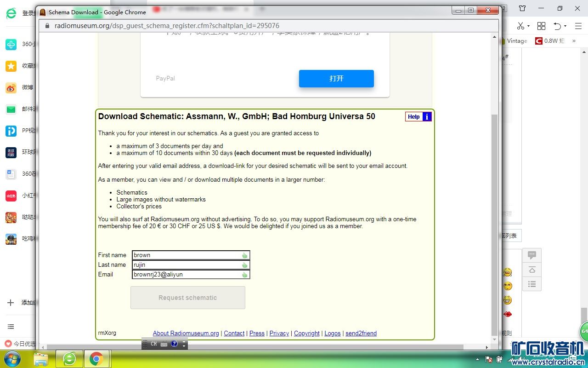Insert the shocked emoticon below the crying one
This screenshot has height=368, width=588.
coord(508,286)
